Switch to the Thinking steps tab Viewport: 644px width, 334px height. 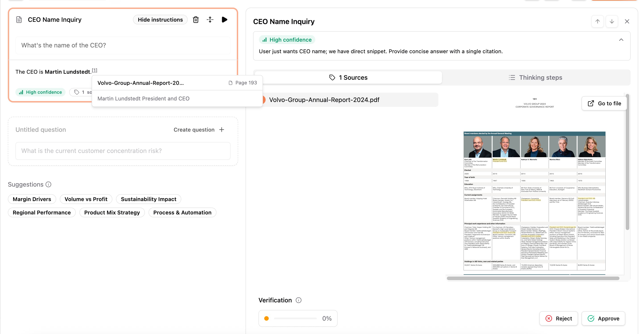click(535, 78)
